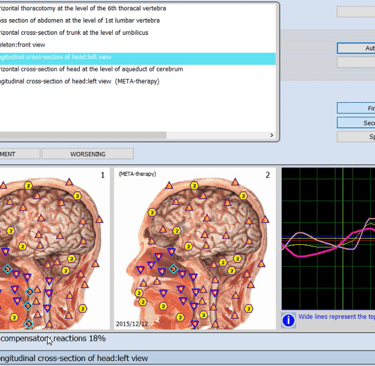Click the WORSENING button

[x=88, y=154]
